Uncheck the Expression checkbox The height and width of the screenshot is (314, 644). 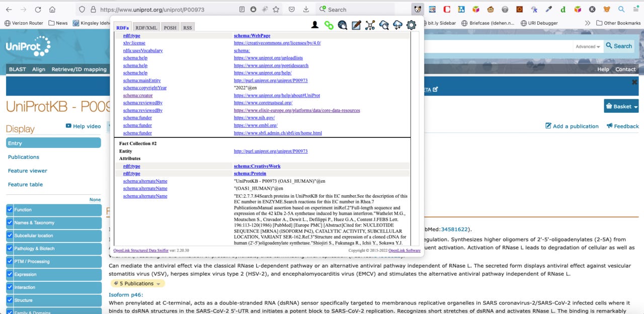point(10,274)
